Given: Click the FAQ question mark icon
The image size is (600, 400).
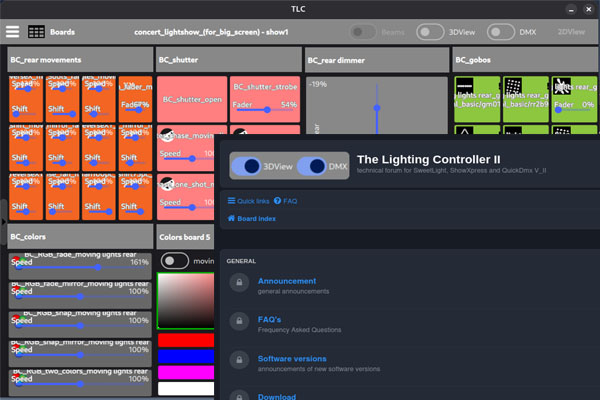Looking at the screenshot, I should click(277, 201).
